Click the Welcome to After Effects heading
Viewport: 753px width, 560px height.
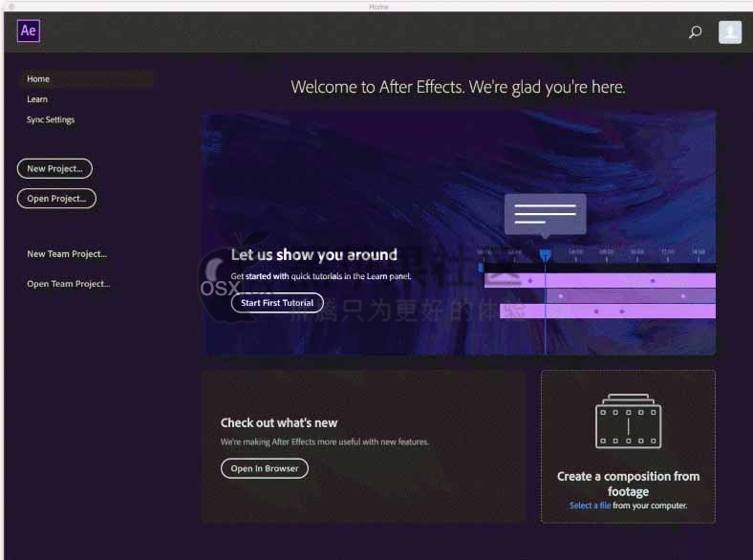[x=458, y=87]
